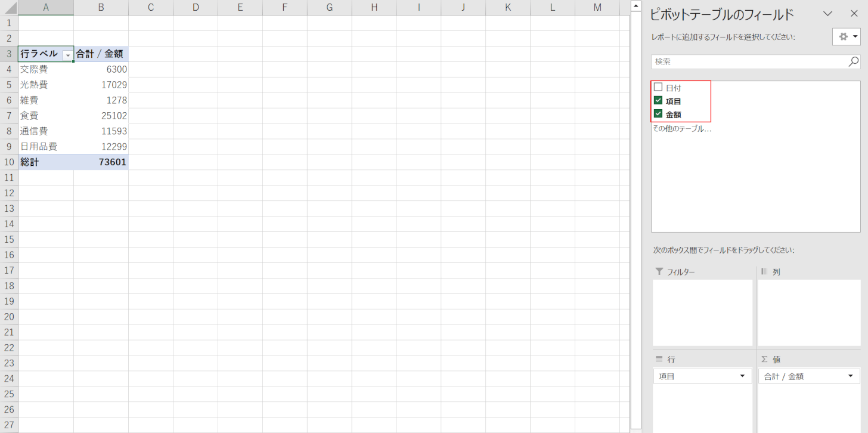Click grand total value 73601
Screen dimensions: 868x433
click(x=101, y=162)
